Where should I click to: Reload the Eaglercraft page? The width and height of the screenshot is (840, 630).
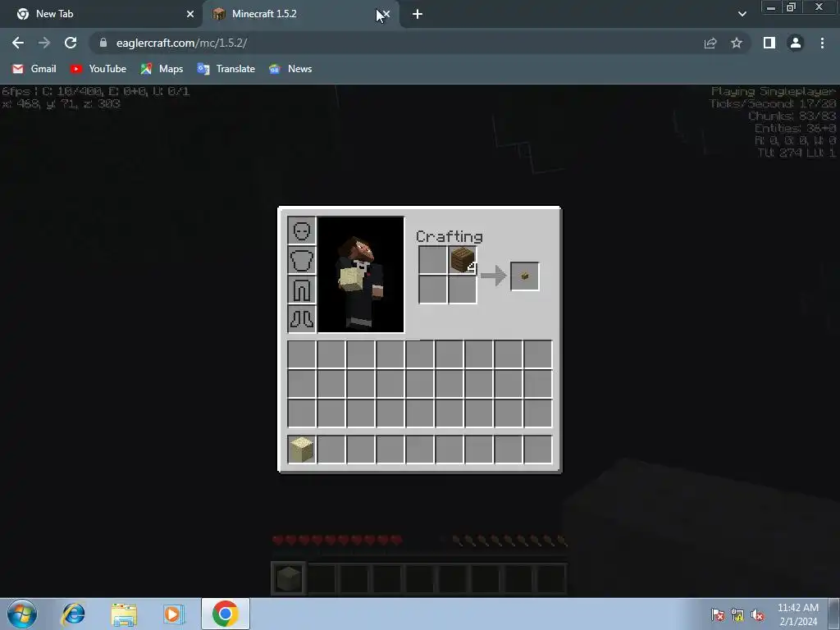(71, 43)
